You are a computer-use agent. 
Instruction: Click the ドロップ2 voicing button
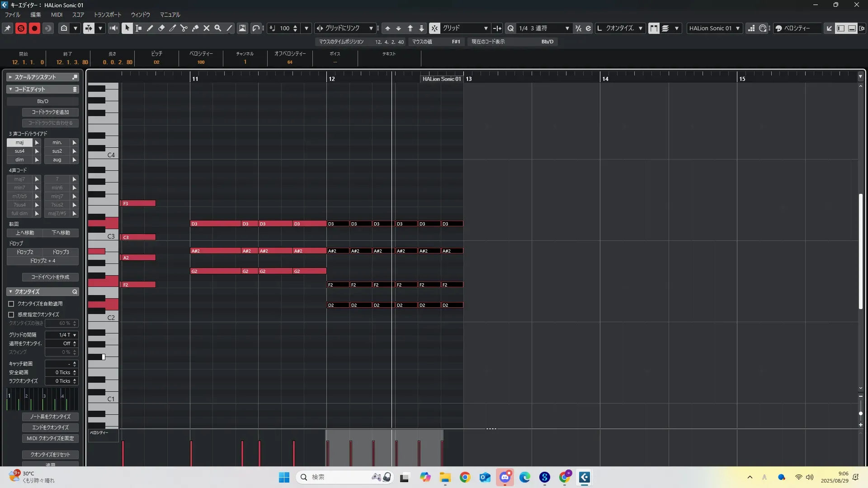pos(25,252)
